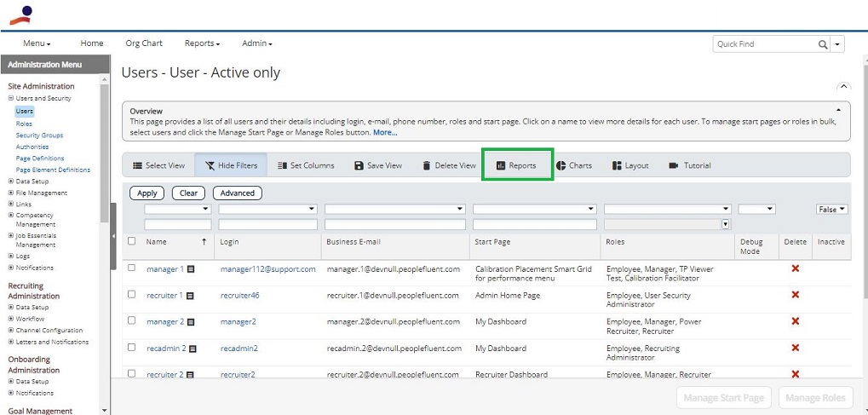Screen dimensions: 868x415
Task: Click the Quick Find magnifier icon
Action: [x=823, y=44]
